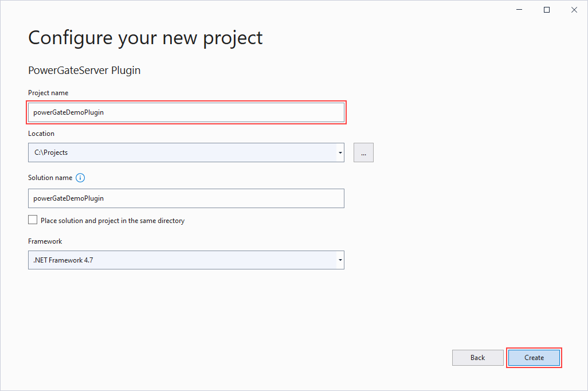588x391 pixels.
Task: Click the 'Place solution and project' label text
Action: tap(112, 221)
